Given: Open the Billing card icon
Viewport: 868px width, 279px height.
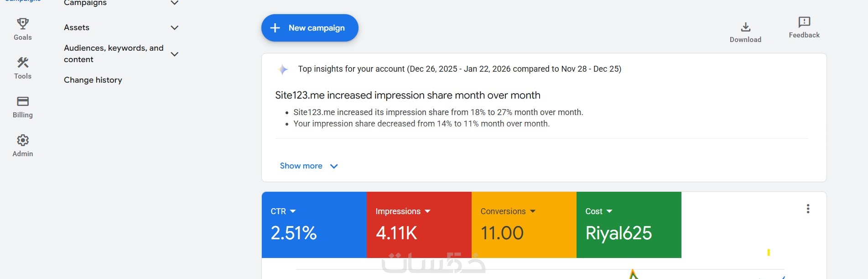Looking at the screenshot, I should 23,101.
